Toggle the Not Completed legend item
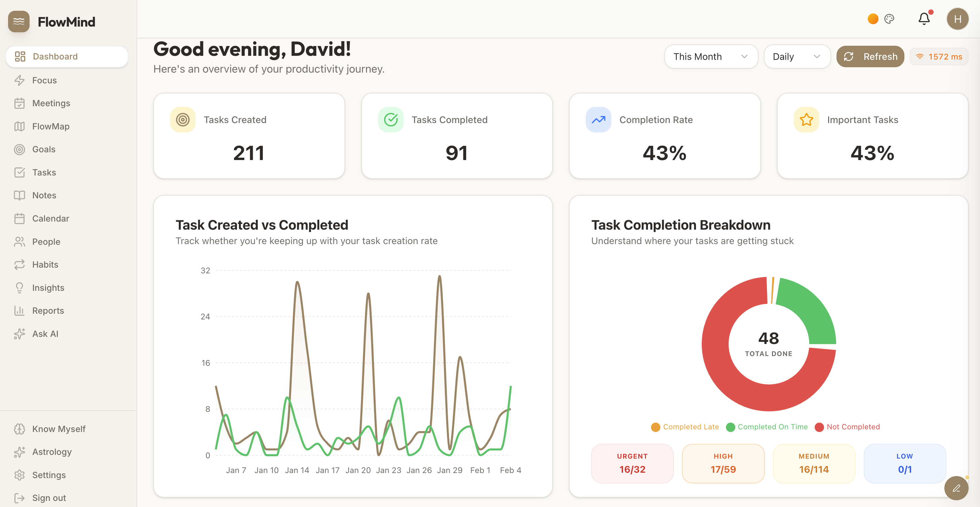This screenshot has width=980, height=507. click(847, 427)
